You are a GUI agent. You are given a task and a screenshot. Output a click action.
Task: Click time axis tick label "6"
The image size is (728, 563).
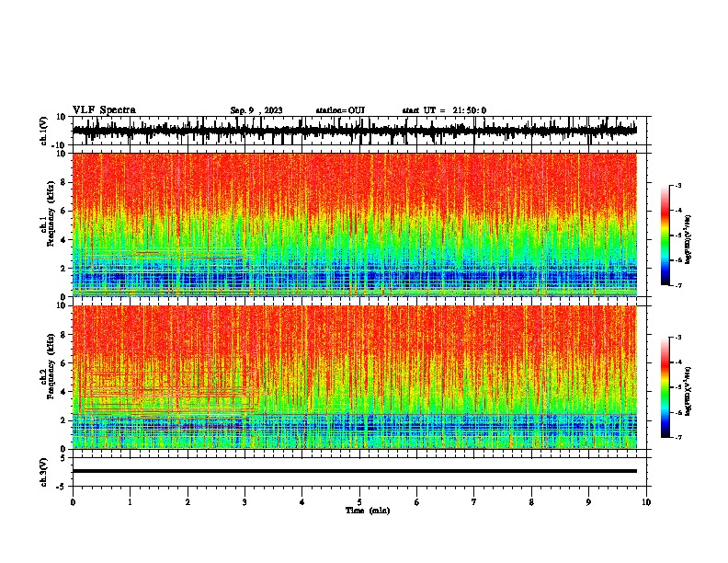(x=417, y=502)
